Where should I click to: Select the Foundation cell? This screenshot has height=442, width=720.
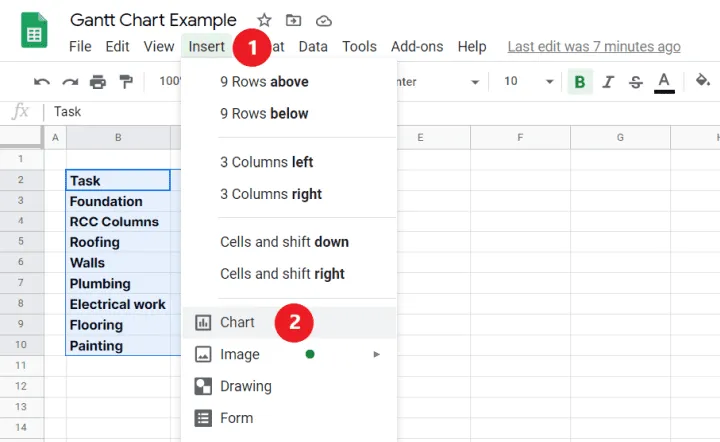pos(118,201)
